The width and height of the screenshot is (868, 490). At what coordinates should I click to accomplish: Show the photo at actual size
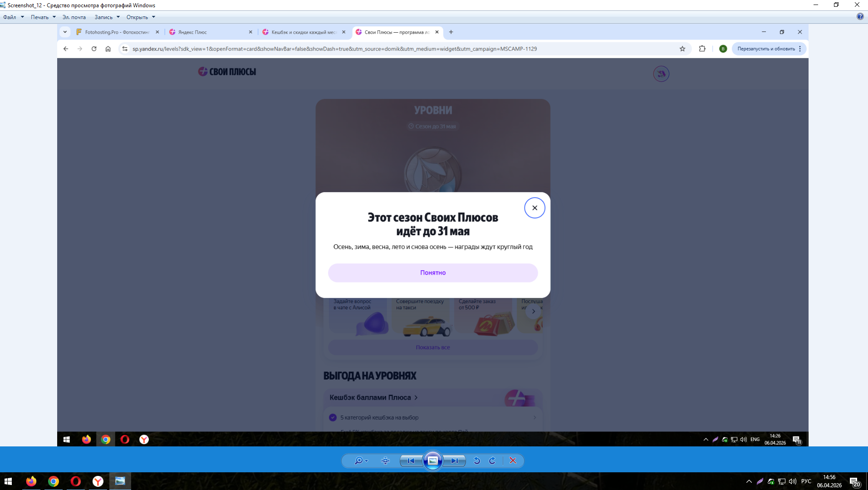point(385,461)
